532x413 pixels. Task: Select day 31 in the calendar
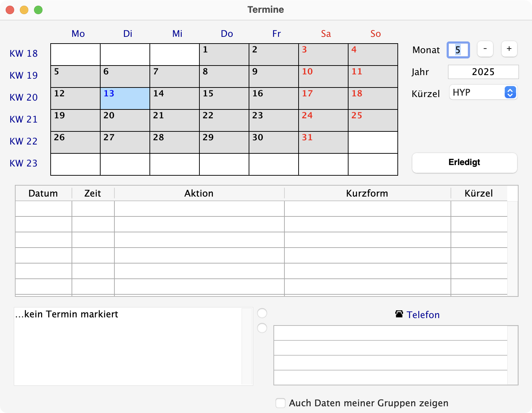(x=323, y=142)
